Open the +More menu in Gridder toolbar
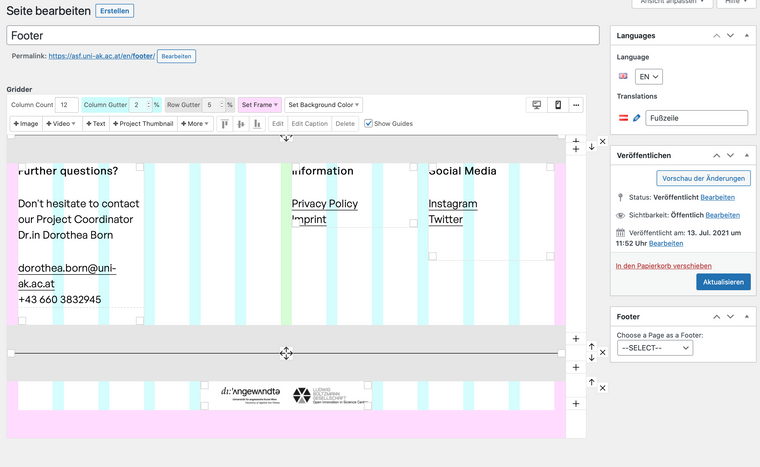Image resolution: width=760 pixels, height=467 pixels. 196,124
